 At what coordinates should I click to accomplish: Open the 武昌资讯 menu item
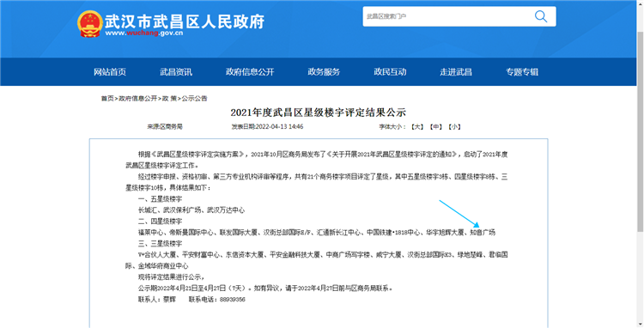point(176,72)
